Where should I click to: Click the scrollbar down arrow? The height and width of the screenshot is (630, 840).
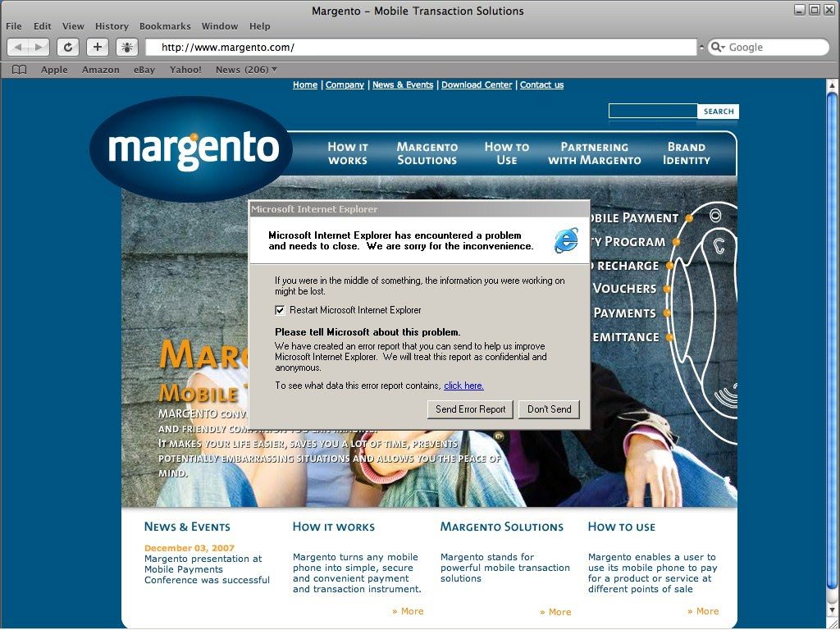point(832,611)
